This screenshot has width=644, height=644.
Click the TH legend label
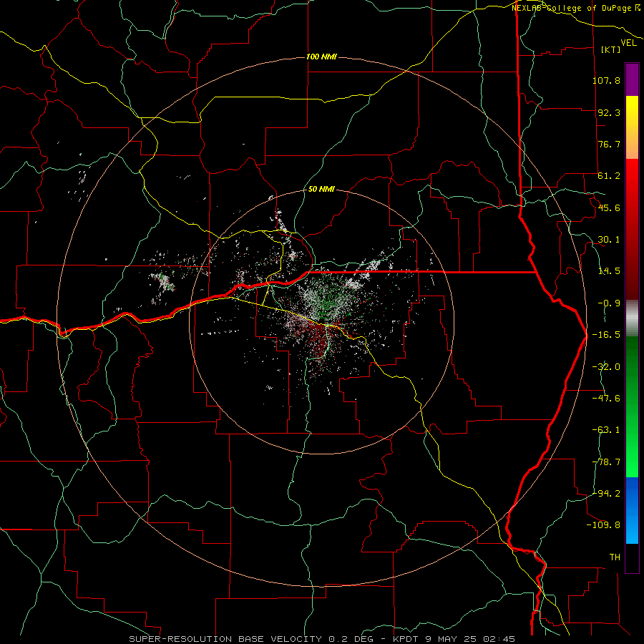tap(615, 557)
